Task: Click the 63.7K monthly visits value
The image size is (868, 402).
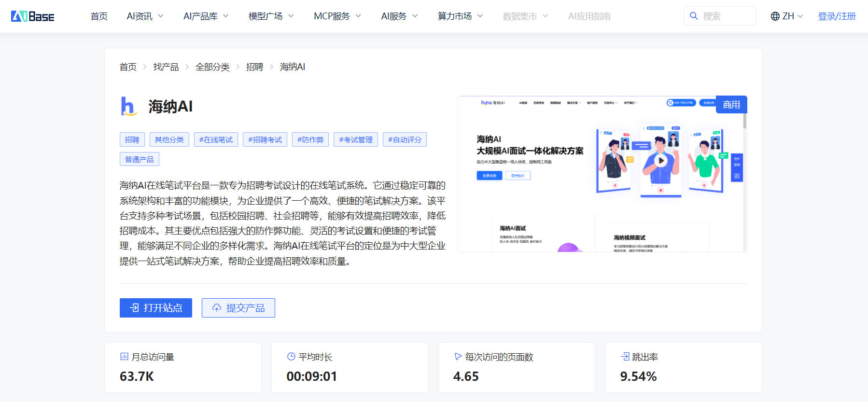Action: point(137,376)
